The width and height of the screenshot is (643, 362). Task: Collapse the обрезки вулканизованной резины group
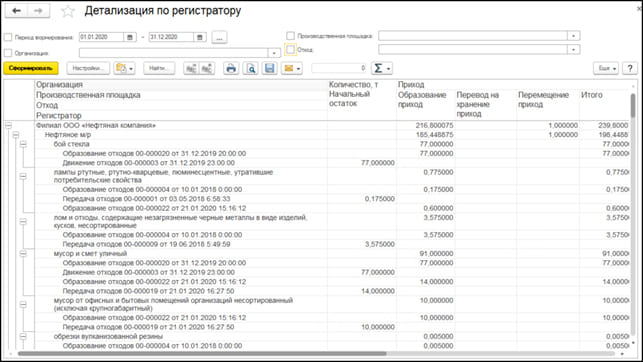[x=23, y=337]
